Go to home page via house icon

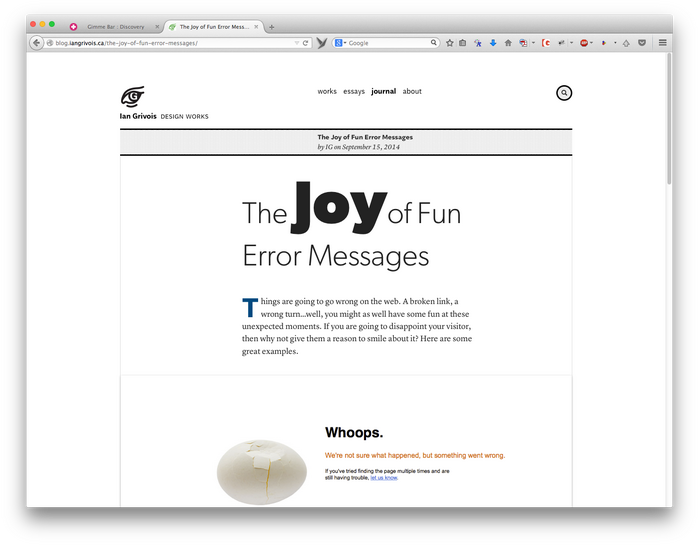[508, 43]
